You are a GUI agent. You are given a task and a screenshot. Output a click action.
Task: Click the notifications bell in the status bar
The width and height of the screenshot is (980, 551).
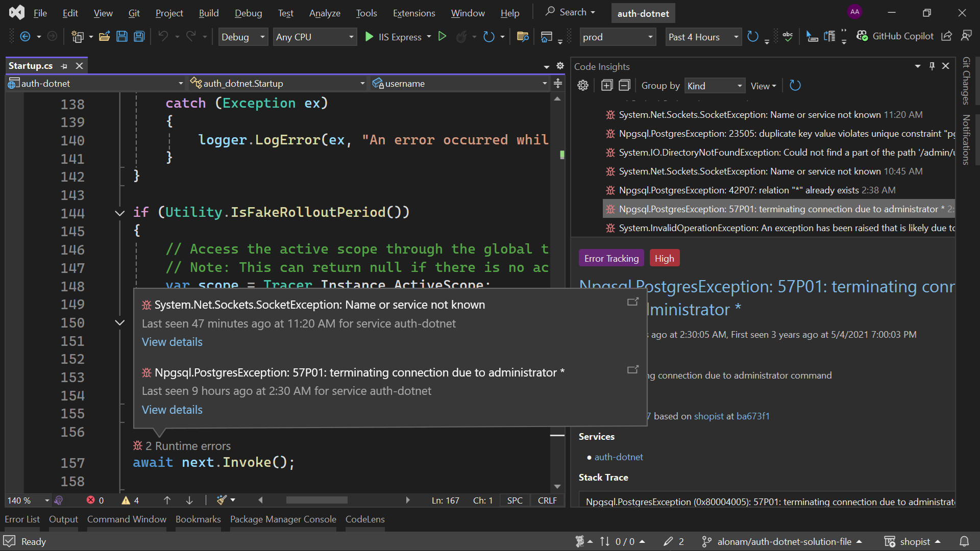964,541
